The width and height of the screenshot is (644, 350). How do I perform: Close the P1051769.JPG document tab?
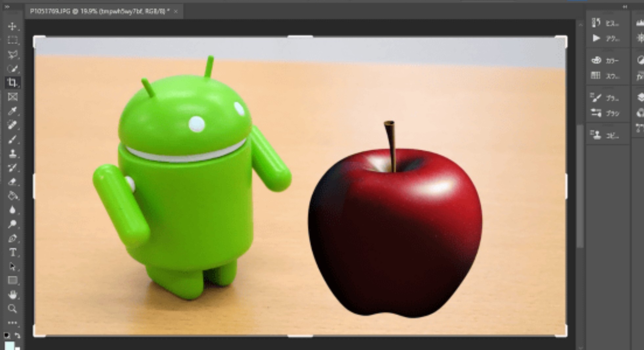(x=176, y=12)
